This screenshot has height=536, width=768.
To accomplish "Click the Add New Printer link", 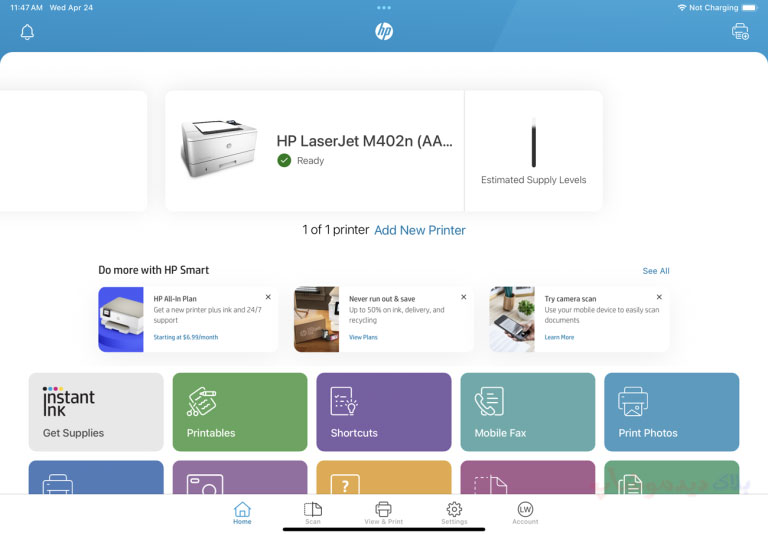I will [x=420, y=230].
